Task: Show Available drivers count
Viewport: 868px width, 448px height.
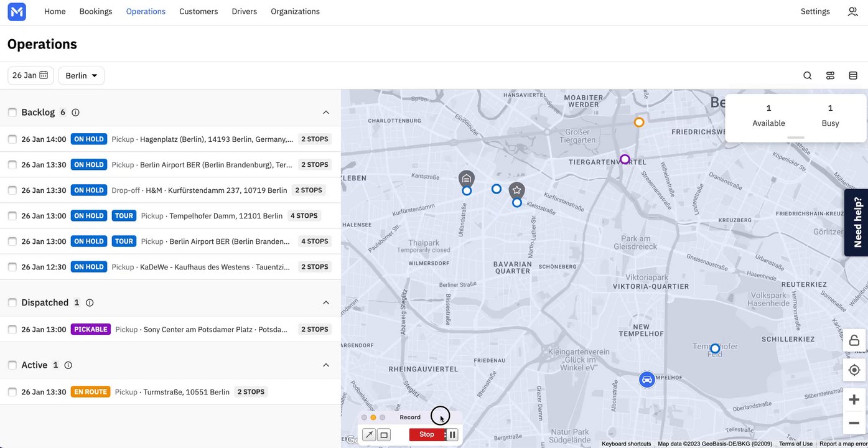Action: click(768, 116)
